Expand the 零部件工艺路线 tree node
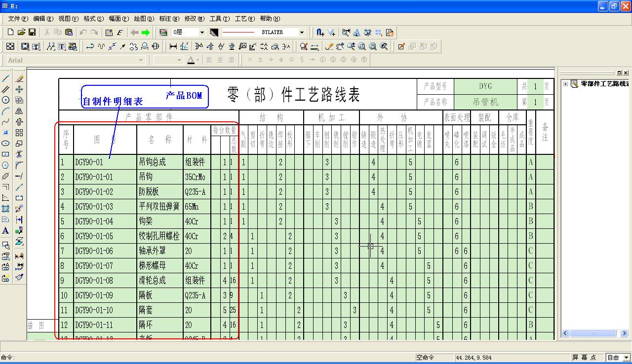 (x=565, y=84)
